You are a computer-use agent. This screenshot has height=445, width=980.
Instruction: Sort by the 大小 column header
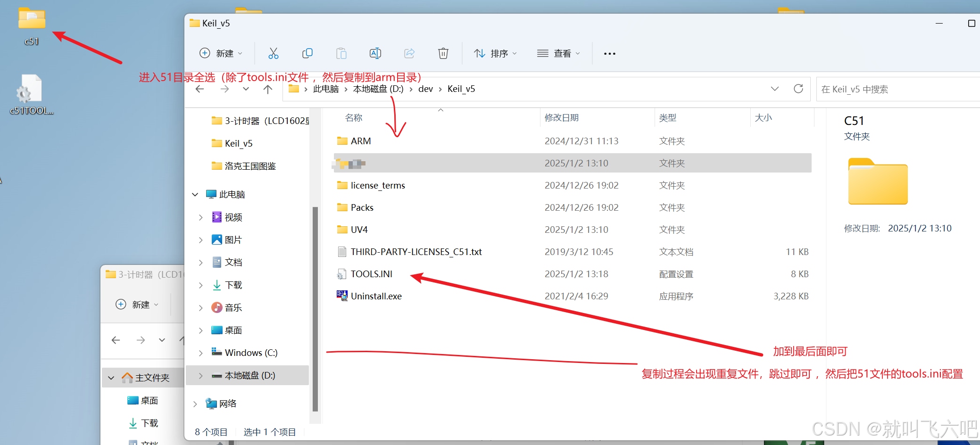[x=764, y=118]
